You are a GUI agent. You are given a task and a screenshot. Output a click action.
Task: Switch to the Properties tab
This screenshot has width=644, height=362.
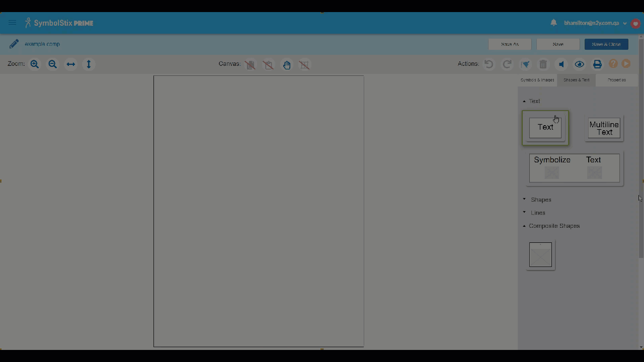coord(616,80)
